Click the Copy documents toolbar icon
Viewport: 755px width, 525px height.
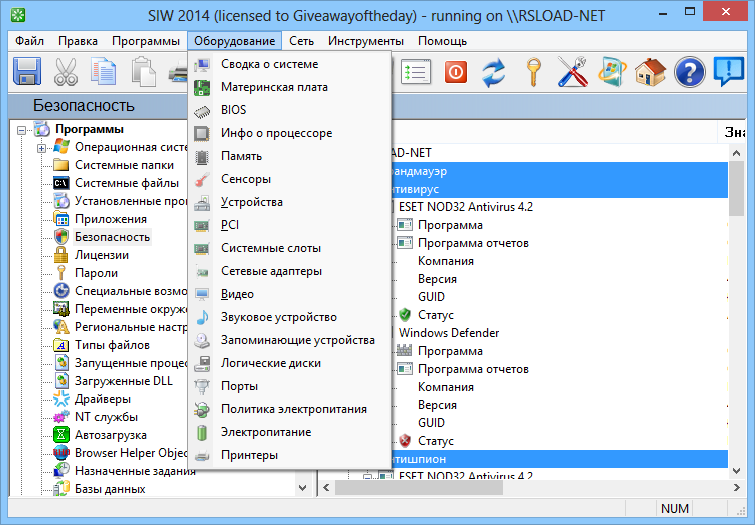104,72
